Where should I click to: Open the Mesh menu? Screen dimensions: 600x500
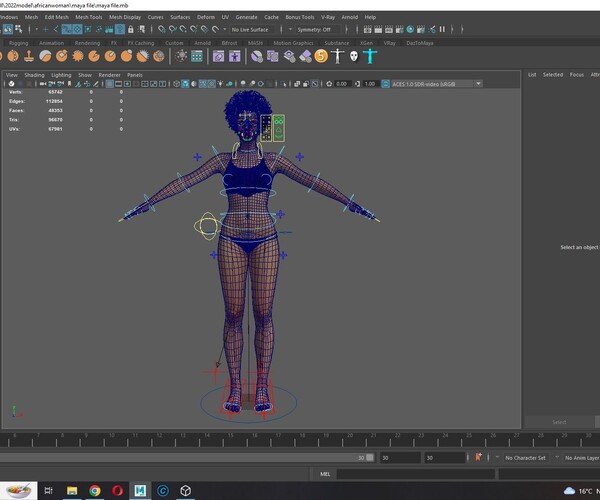click(31, 17)
